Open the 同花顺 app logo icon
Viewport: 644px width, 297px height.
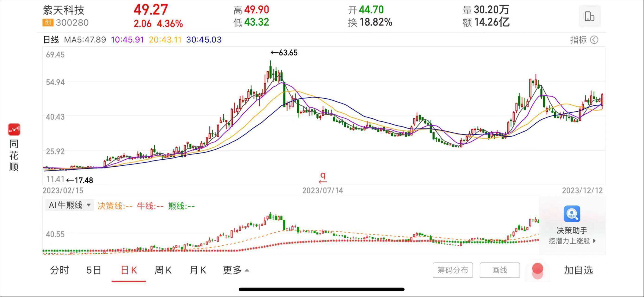[x=14, y=129]
